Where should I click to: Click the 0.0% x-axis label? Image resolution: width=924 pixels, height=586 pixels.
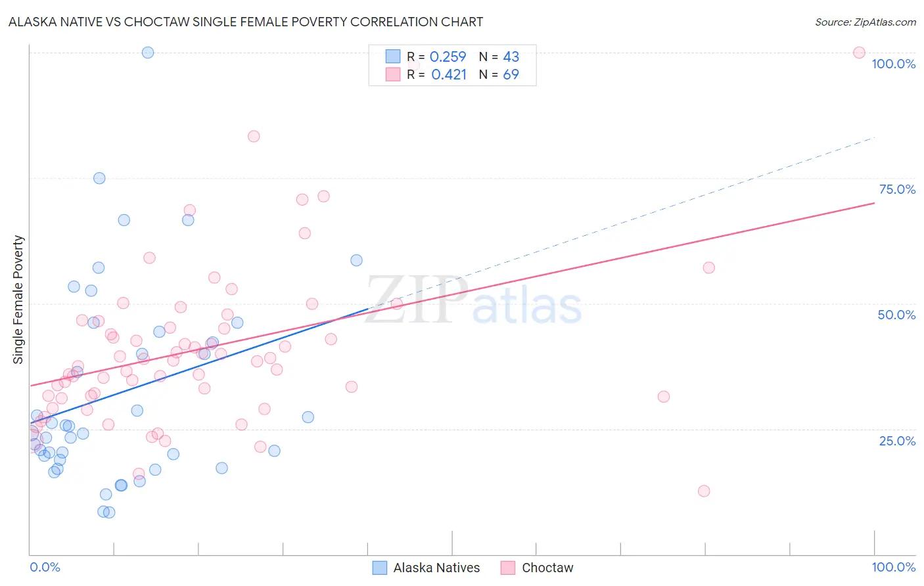[x=45, y=567]
